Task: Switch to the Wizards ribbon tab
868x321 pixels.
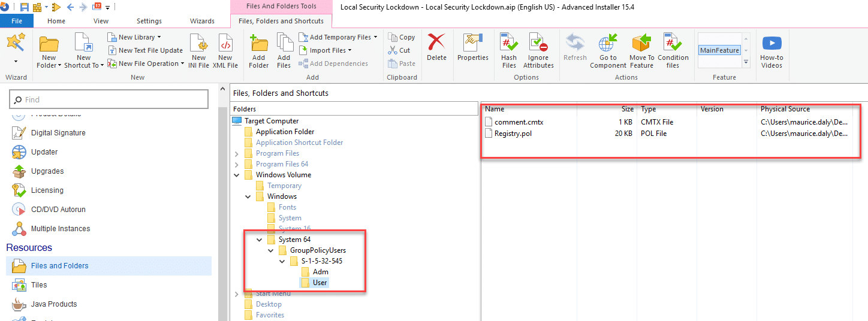Action: (203, 21)
